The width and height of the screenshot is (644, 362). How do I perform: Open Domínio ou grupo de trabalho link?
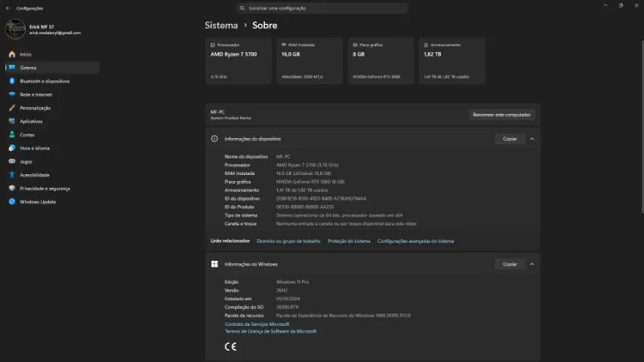pos(288,241)
